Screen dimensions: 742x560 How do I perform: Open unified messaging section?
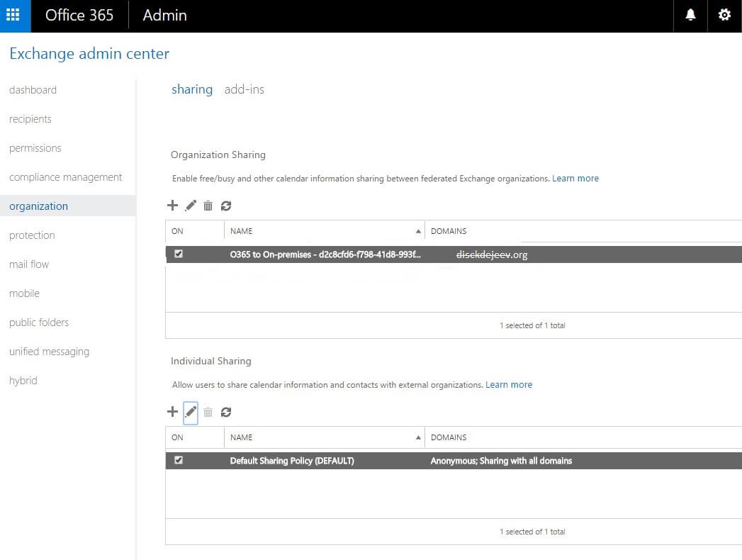[49, 352]
